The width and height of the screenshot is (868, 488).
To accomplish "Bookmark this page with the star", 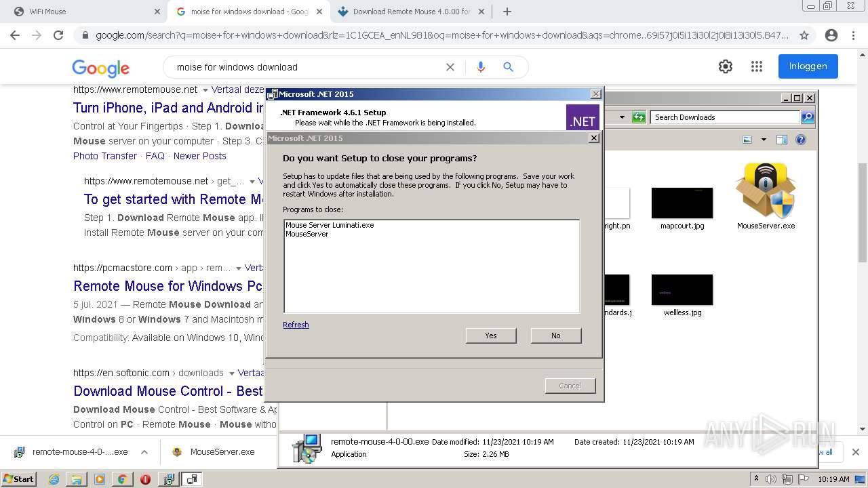I will 804,35.
